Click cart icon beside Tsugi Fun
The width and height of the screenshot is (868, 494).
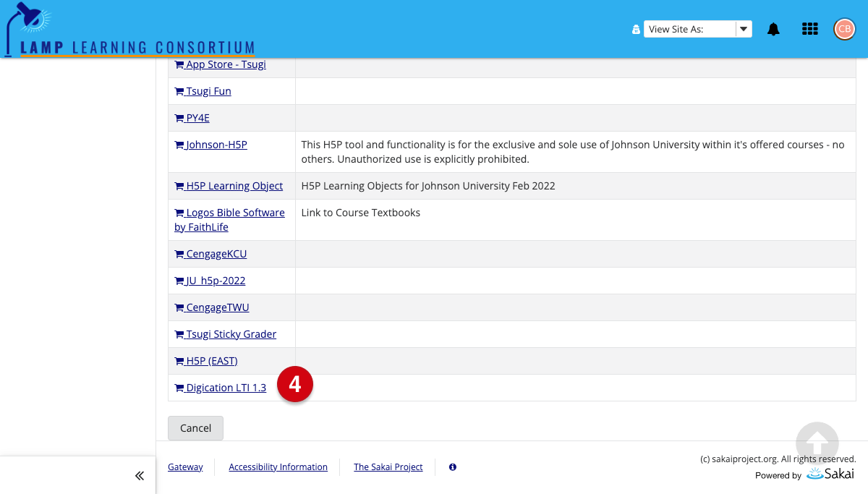point(179,92)
